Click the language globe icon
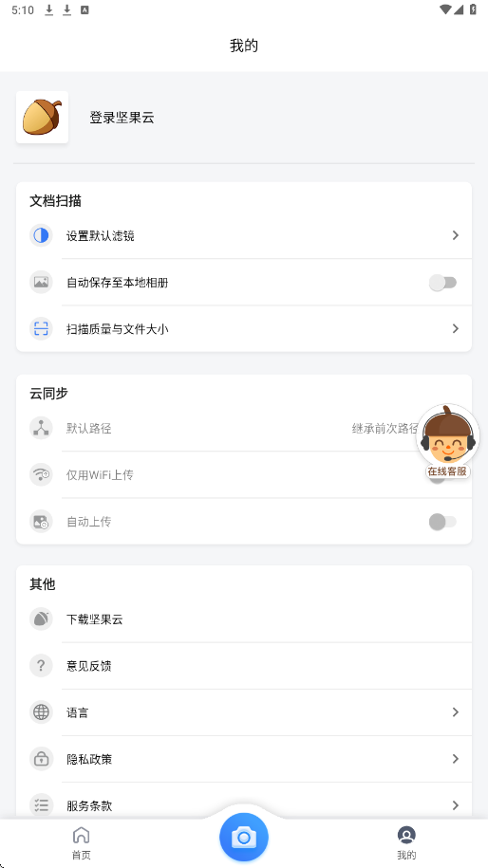This screenshot has height=868, width=488. (x=41, y=712)
